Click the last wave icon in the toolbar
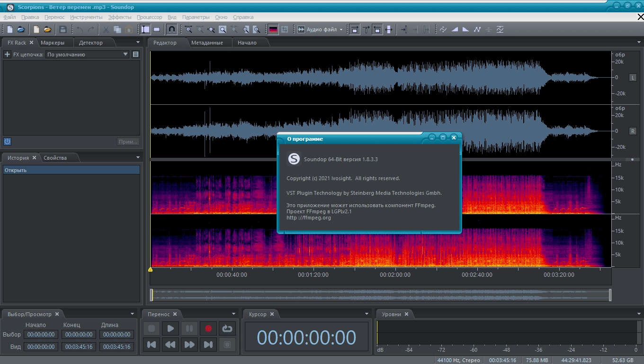 pyautogui.click(x=500, y=29)
